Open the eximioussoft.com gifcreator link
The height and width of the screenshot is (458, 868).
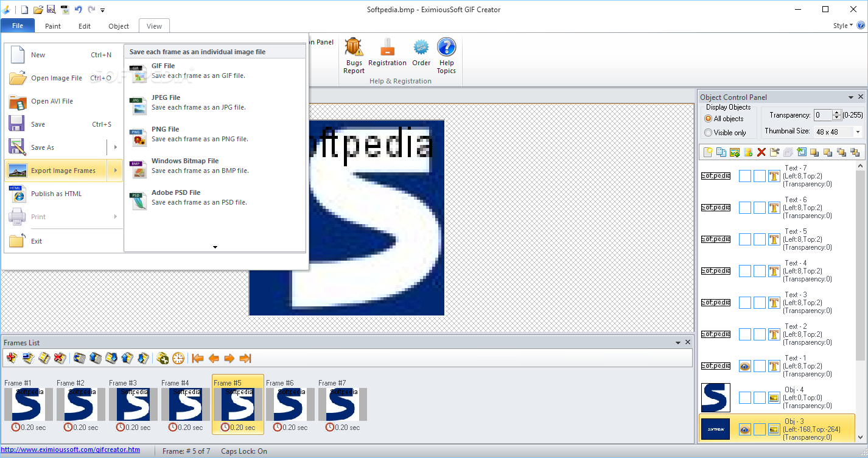71,450
